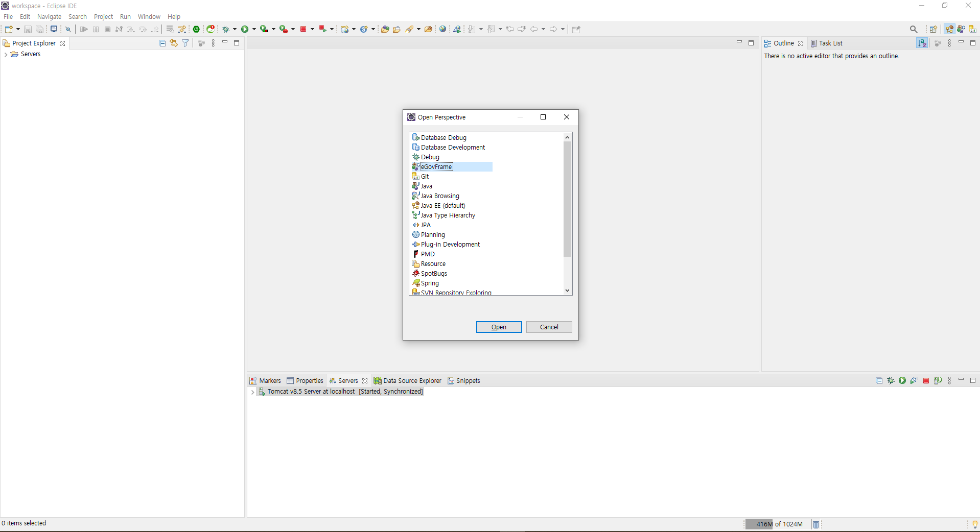Click the Coverage run toolbar icon
980x532 pixels.
click(x=264, y=29)
